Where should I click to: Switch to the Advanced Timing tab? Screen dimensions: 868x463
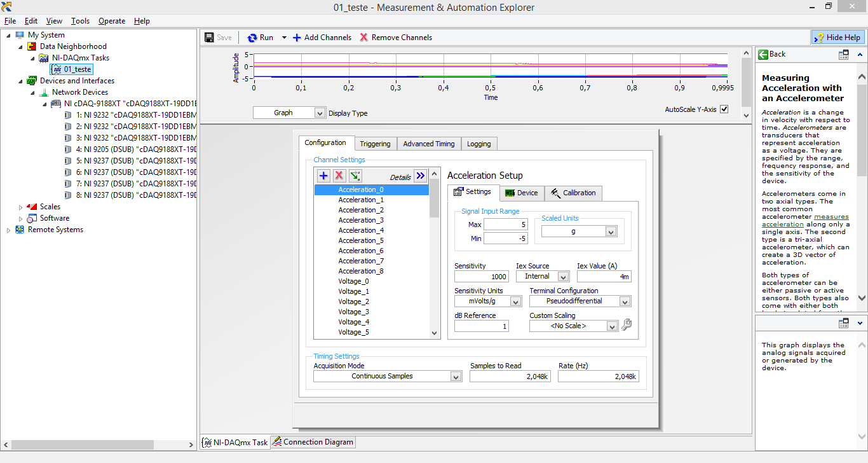(429, 144)
